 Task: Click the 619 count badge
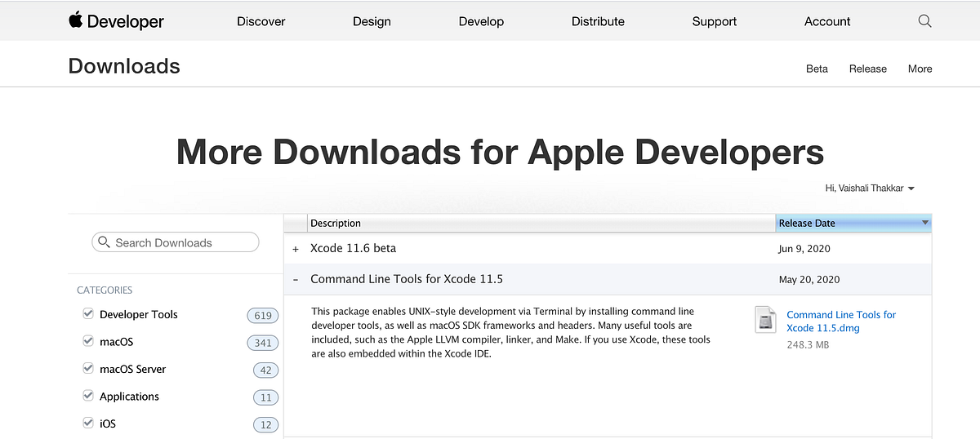coord(262,316)
